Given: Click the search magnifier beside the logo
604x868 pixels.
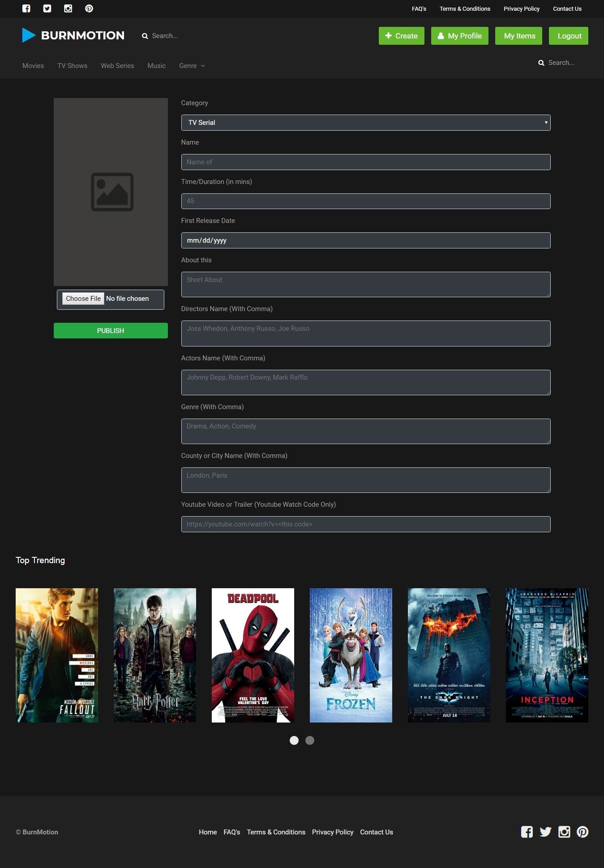Looking at the screenshot, I should pyautogui.click(x=145, y=36).
